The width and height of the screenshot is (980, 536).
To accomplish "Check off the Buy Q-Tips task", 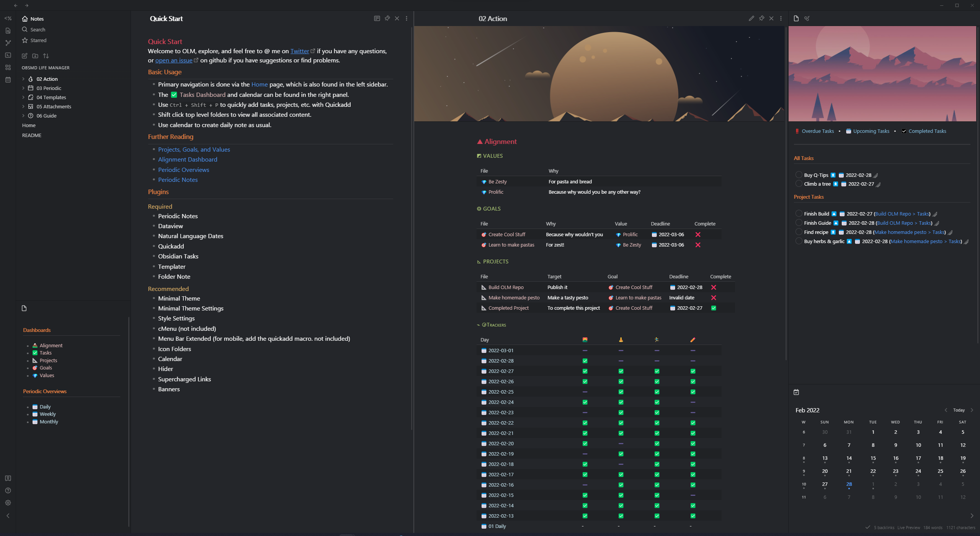I will [x=799, y=175].
